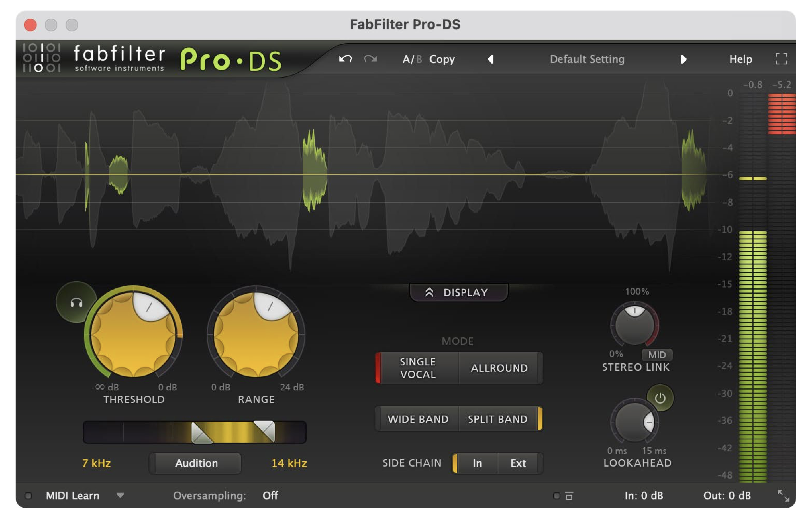This screenshot has height=519, width=812.
Task: Switch to Allround mode
Action: (x=499, y=368)
